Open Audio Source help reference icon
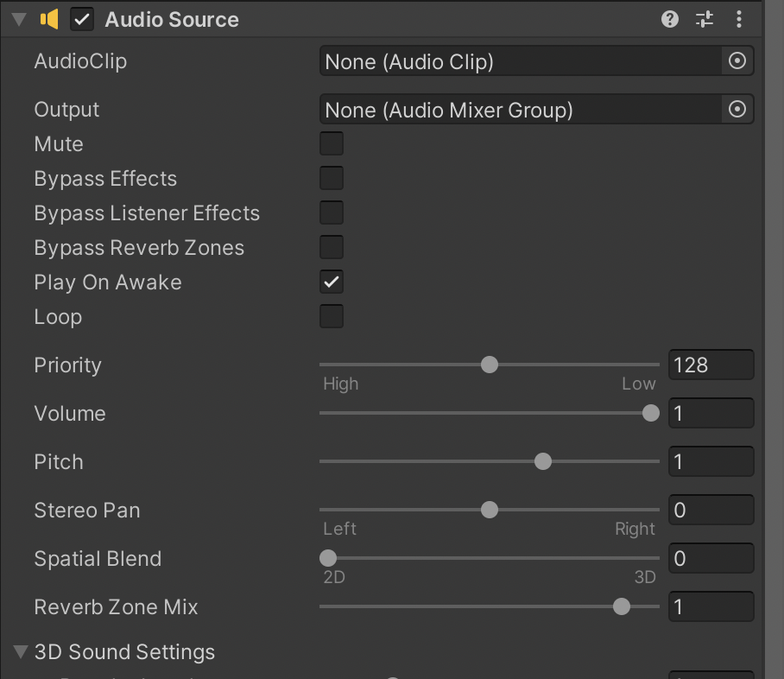This screenshot has width=784, height=679. pyautogui.click(x=670, y=19)
